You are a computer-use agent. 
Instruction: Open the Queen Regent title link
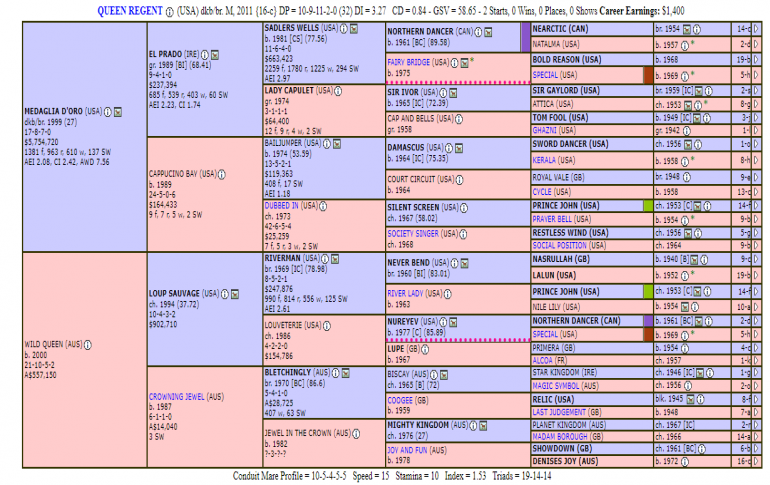click(x=130, y=11)
